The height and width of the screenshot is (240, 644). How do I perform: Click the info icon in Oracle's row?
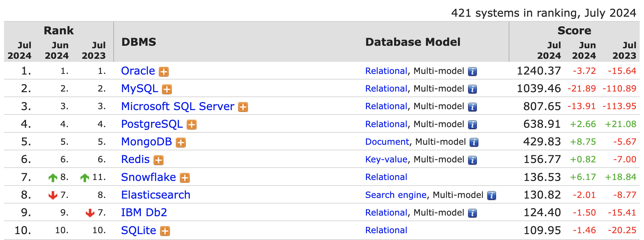point(472,72)
